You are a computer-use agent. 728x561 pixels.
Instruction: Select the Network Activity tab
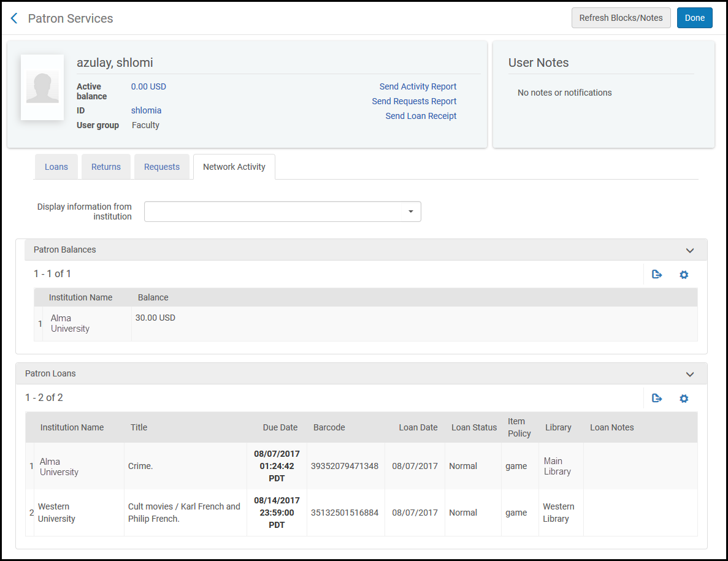coord(234,167)
